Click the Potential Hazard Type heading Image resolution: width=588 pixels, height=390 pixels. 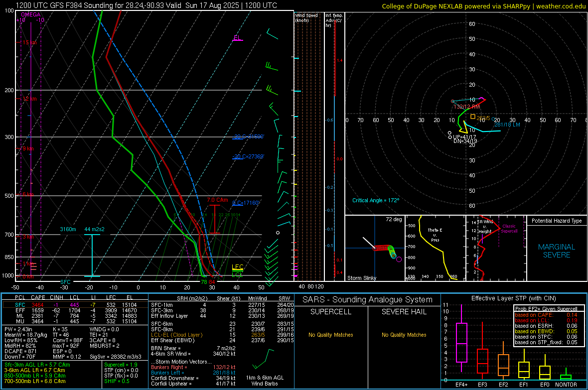557,221
